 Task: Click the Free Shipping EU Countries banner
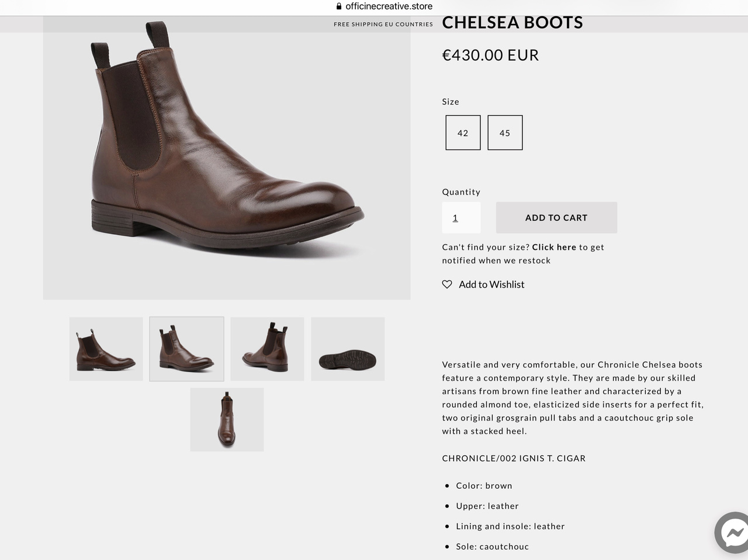383,25
